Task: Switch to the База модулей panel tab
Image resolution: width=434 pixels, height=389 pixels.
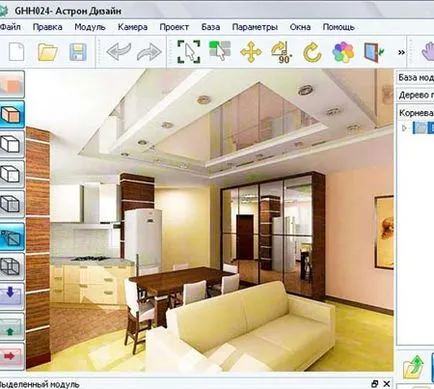Action: pyautogui.click(x=415, y=78)
